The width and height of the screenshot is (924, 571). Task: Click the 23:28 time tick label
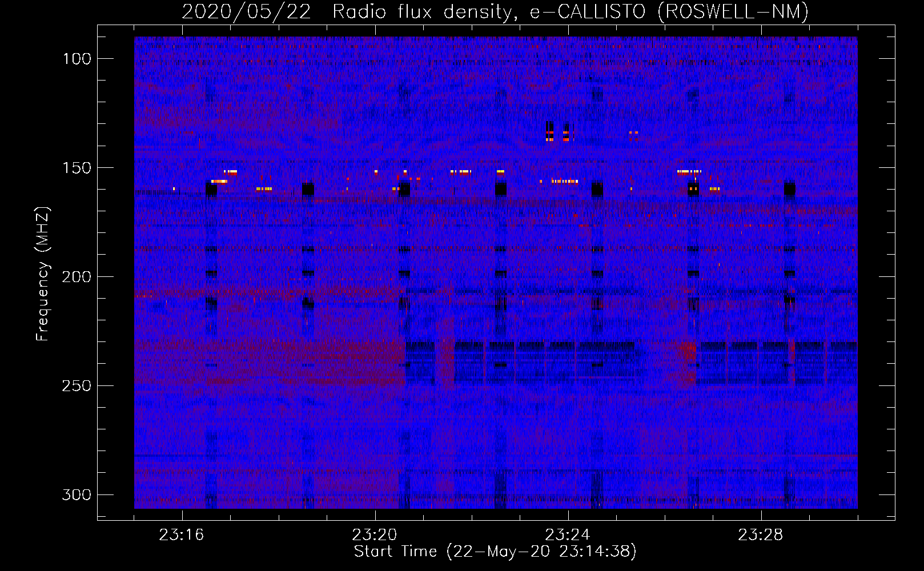(761, 535)
